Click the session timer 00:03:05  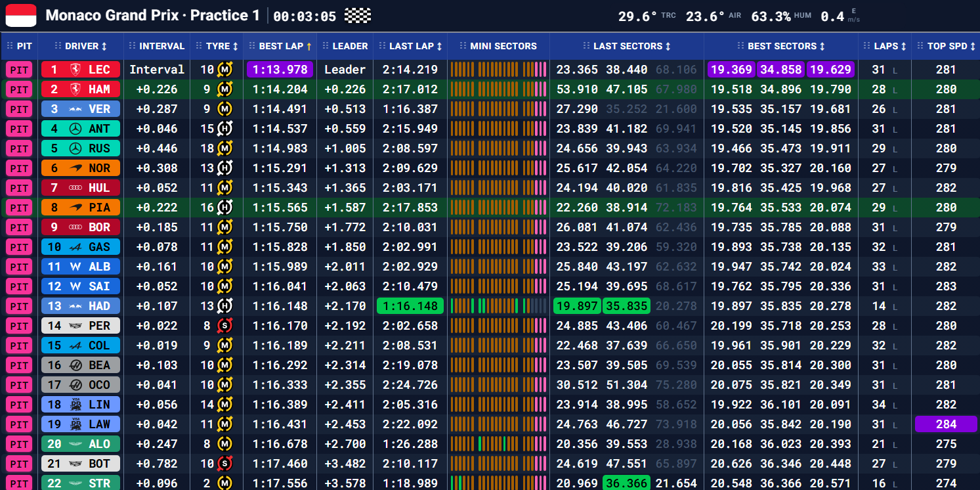point(305,16)
